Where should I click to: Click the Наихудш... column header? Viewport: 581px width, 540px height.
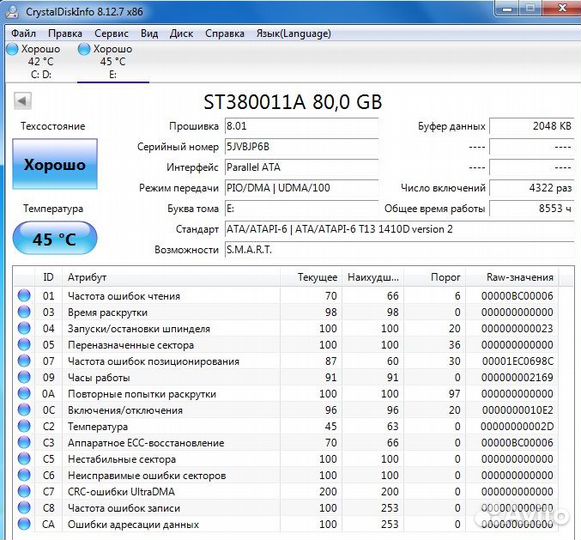[372, 277]
